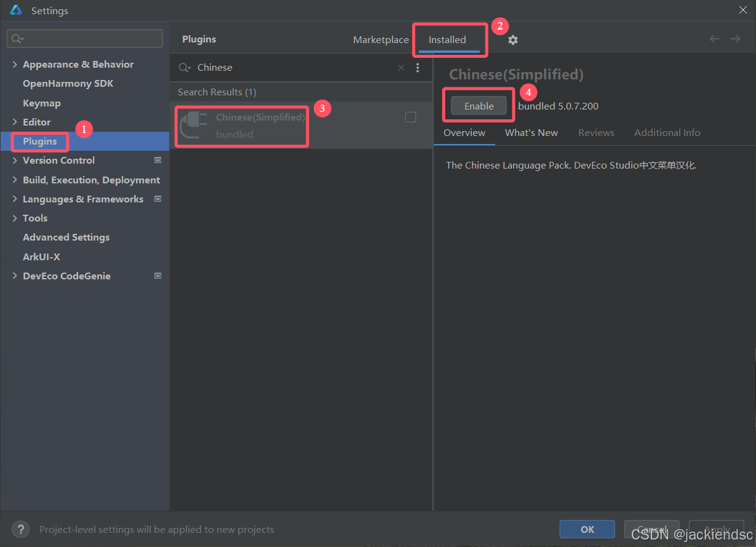Open the plugin search options menu
This screenshot has width=756, height=547.
(418, 68)
